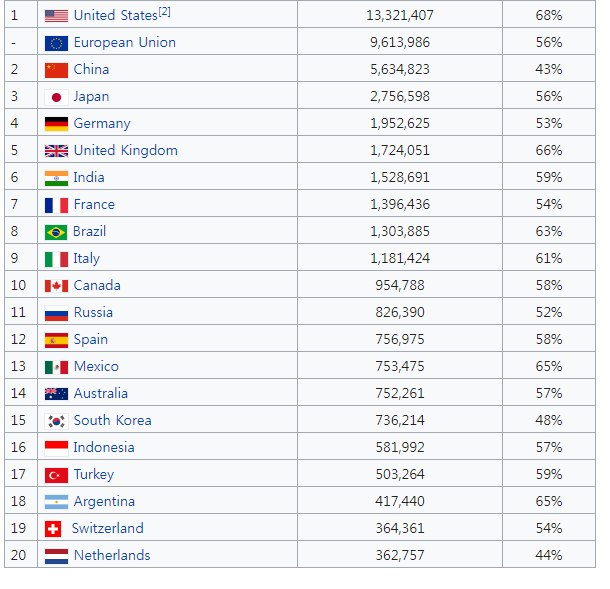Go to the France article link
Viewport: 610px width, 589px height.
94,204
